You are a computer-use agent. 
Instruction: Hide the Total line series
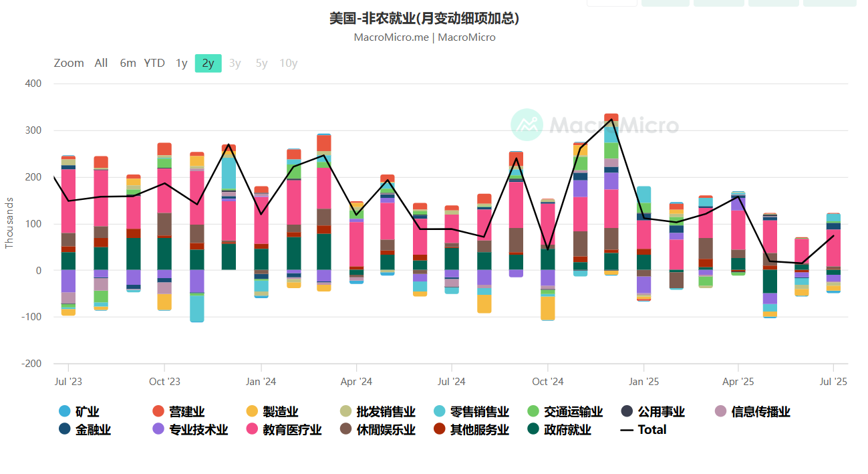click(x=644, y=430)
